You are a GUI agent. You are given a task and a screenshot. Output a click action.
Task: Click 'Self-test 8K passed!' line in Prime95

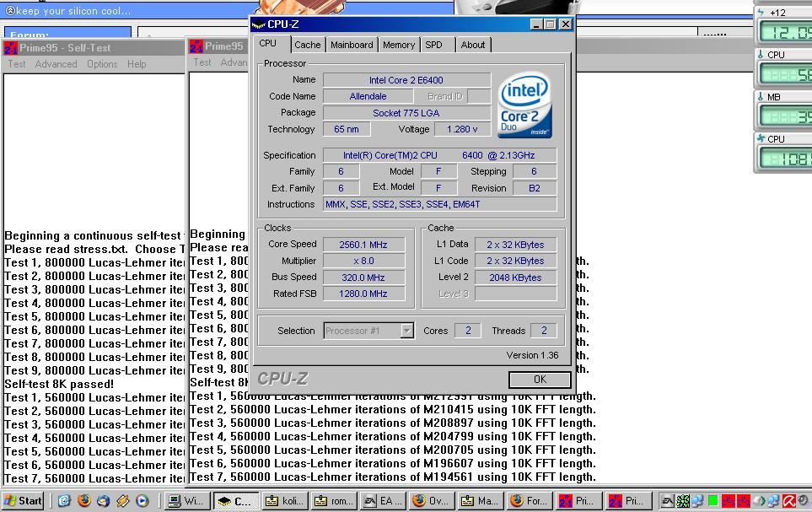(x=59, y=384)
